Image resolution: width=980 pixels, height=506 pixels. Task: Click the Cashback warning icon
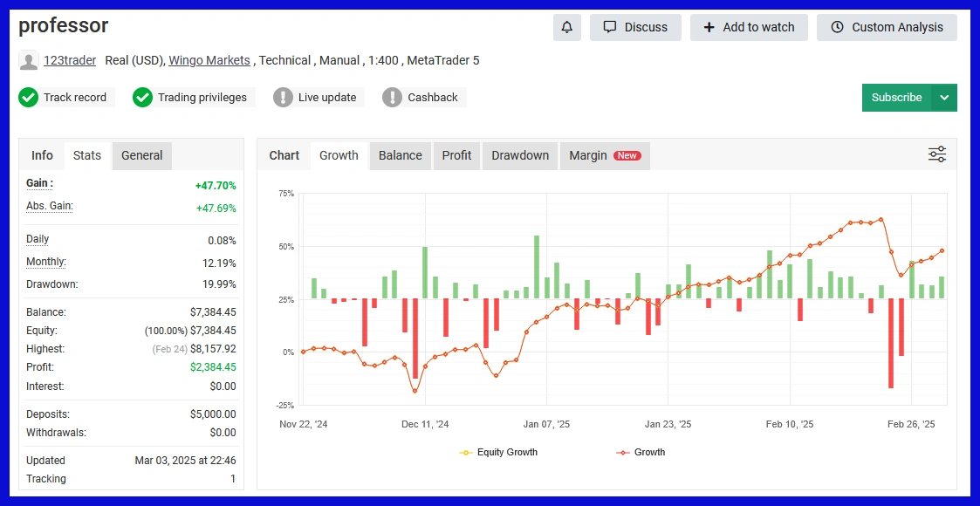click(393, 98)
